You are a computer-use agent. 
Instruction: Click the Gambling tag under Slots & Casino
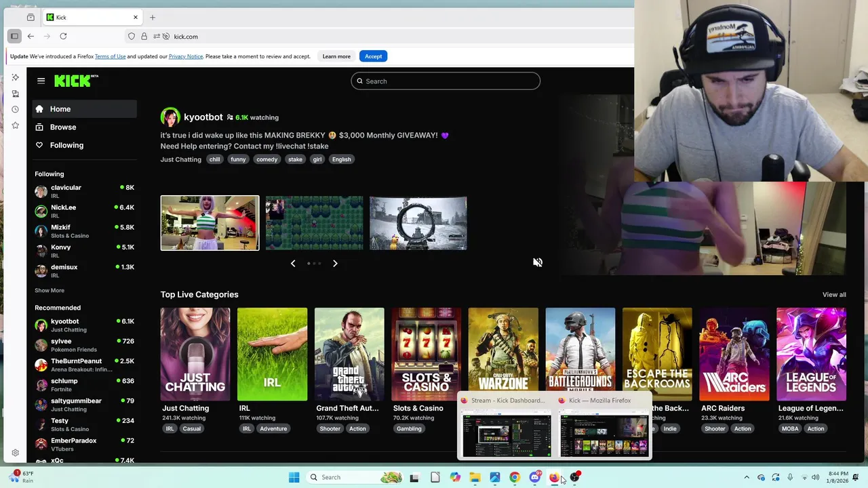(409, 428)
